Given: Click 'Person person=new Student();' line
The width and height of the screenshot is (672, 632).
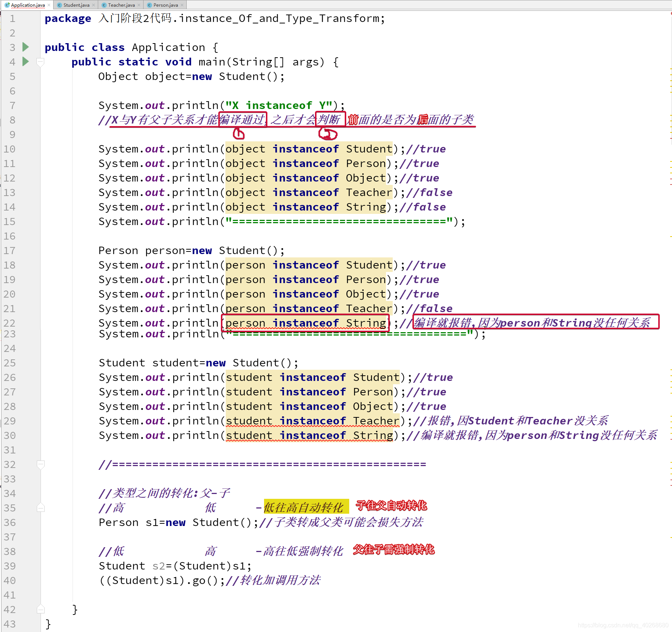Looking at the screenshot, I should 191,250.
